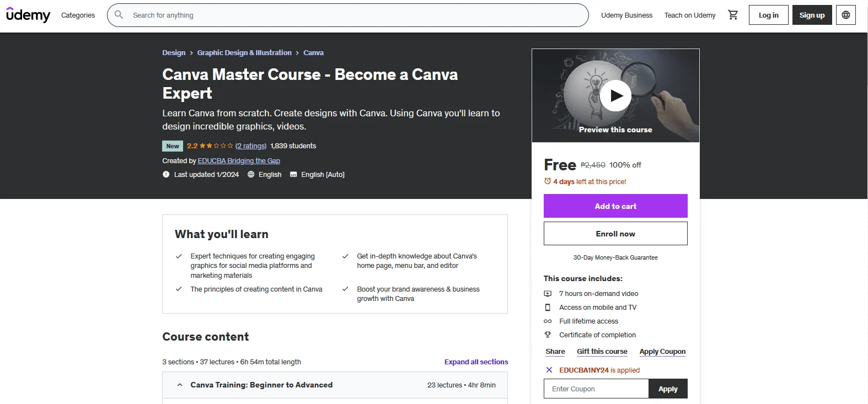Open the Udemy home logo
The height and width of the screenshot is (404, 868).
pos(28,15)
